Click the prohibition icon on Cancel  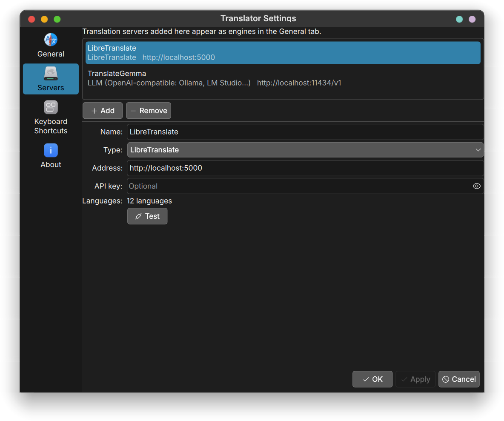tap(446, 380)
